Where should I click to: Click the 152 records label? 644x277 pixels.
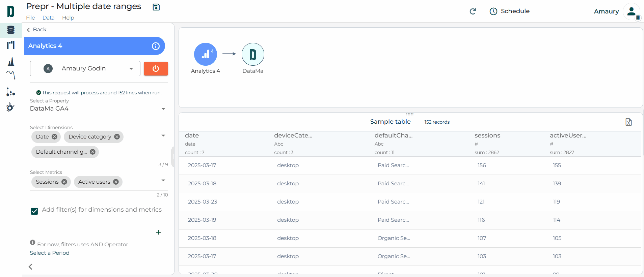pos(437,122)
